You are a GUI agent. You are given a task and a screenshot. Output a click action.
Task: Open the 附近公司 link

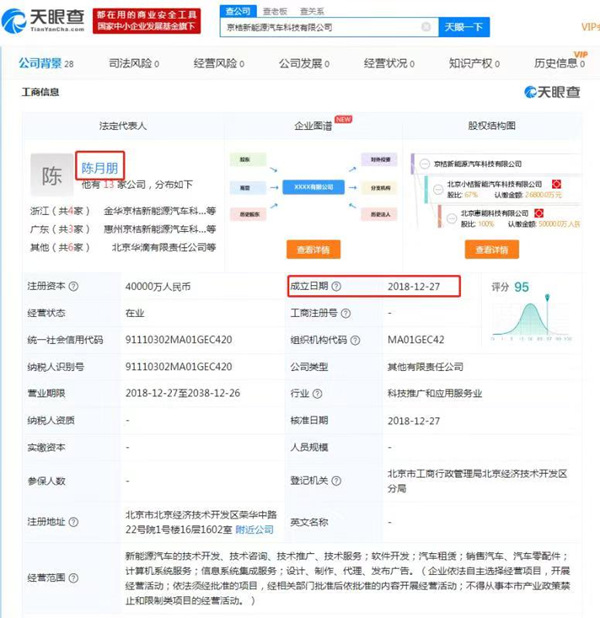[x=254, y=529]
